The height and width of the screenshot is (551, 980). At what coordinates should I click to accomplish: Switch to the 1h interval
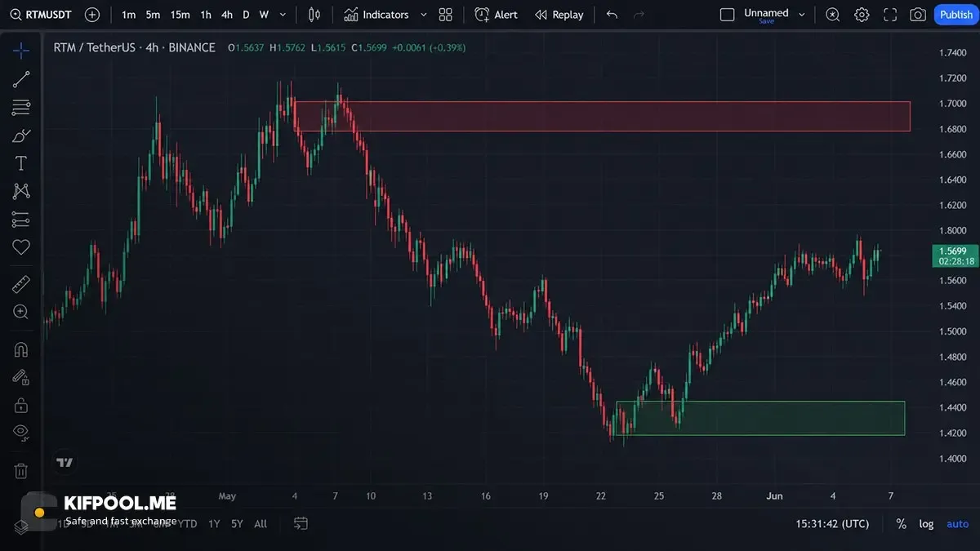[206, 15]
